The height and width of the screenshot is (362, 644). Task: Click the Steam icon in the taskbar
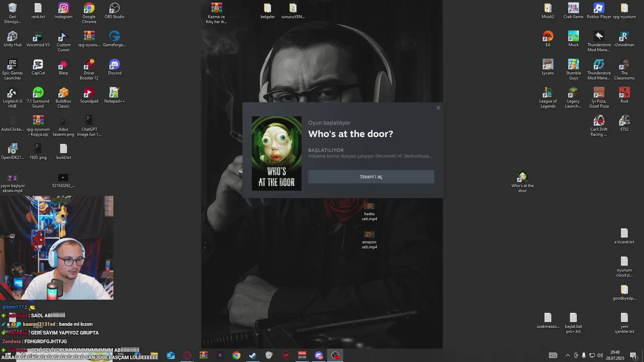[253, 355]
